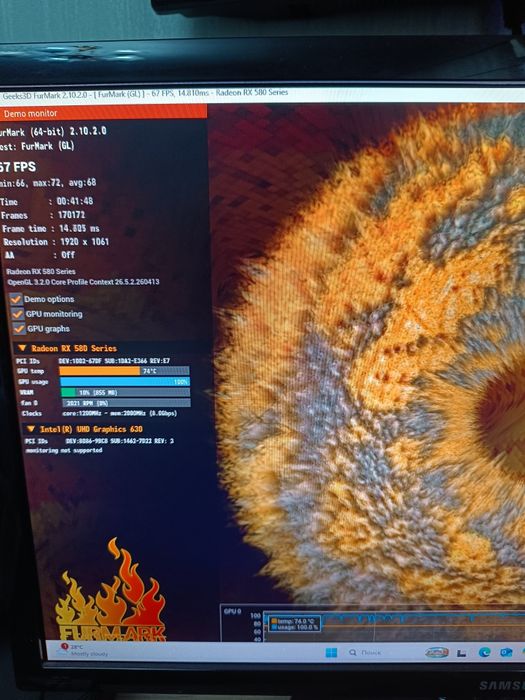This screenshot has width=525, height=700.
Task: Click the fan 0 2021 RPM bar
Action: pos(126,403)
